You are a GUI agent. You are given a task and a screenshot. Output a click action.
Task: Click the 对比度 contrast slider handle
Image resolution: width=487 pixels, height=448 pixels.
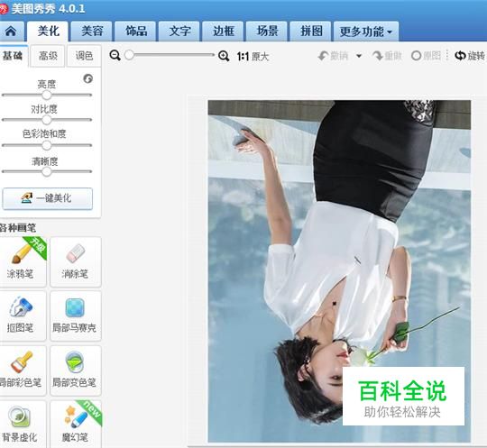tap(47, 120)
